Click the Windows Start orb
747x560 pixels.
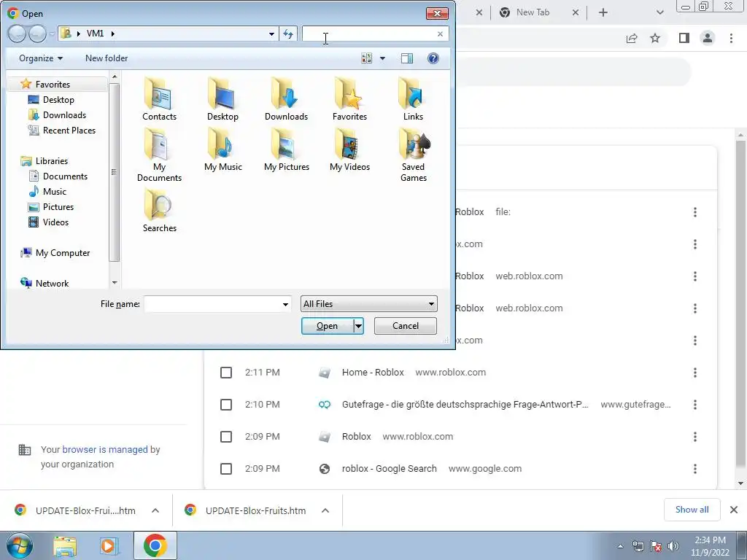20,545
